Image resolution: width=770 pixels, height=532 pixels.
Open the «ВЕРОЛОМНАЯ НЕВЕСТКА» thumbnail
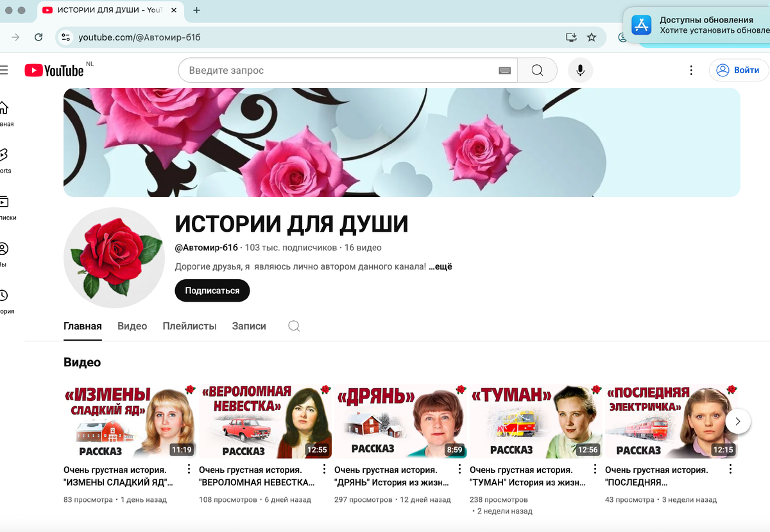click(x=266, y=421)
